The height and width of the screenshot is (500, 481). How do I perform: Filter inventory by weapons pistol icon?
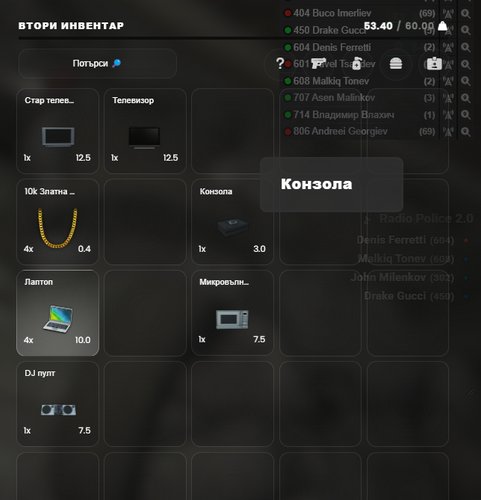318,63
